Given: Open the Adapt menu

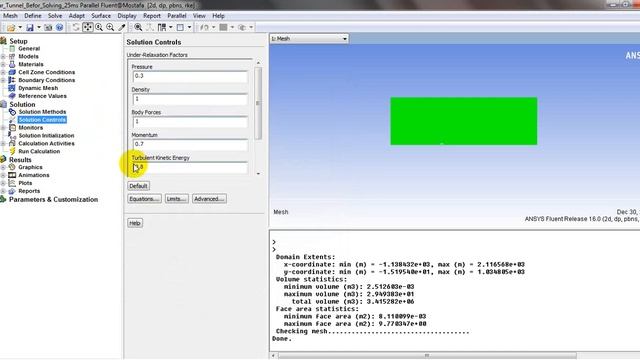Looking at the screenshot, I should click(76, 16).
